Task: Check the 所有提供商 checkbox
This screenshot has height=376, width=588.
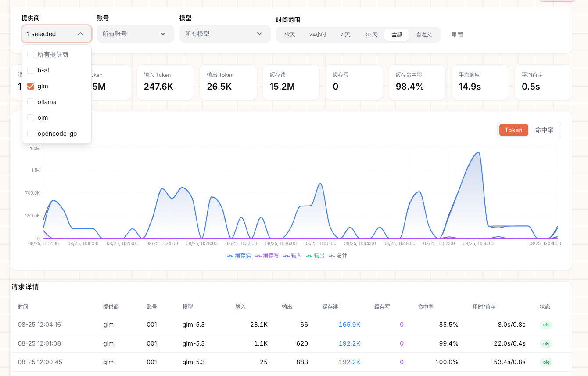Action: point(31,54)
